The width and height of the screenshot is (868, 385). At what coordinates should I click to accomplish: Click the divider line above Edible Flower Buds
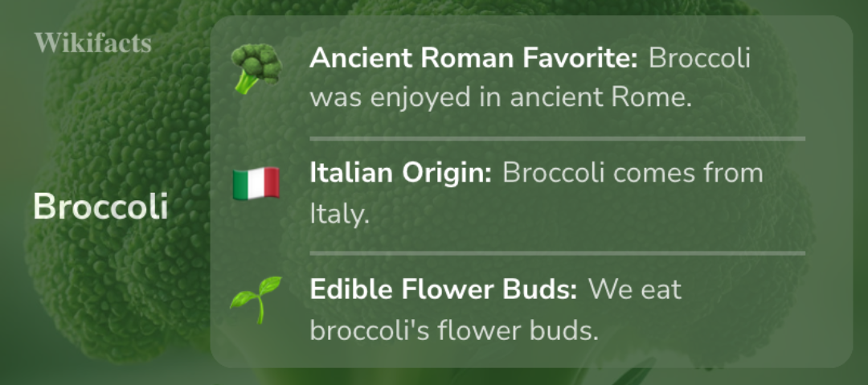coord(557,253)
